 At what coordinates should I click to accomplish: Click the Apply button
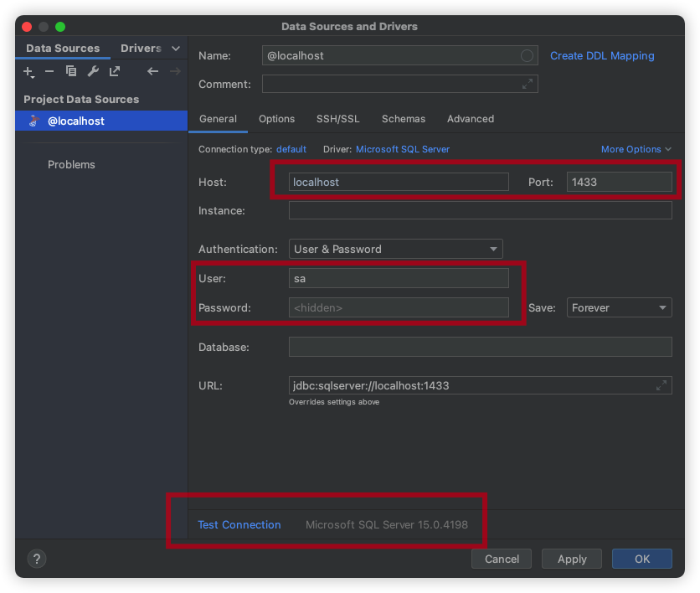point(571,559)
